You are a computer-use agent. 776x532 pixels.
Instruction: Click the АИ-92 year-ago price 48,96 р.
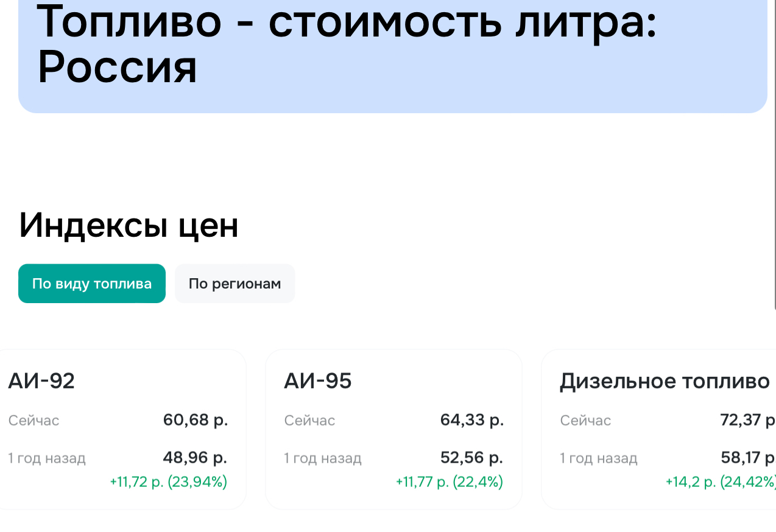pos(195,458)
